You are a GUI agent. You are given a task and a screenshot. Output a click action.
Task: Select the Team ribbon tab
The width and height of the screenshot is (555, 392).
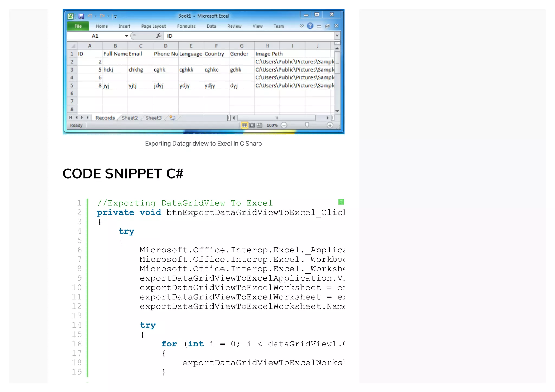pos(279,26)
